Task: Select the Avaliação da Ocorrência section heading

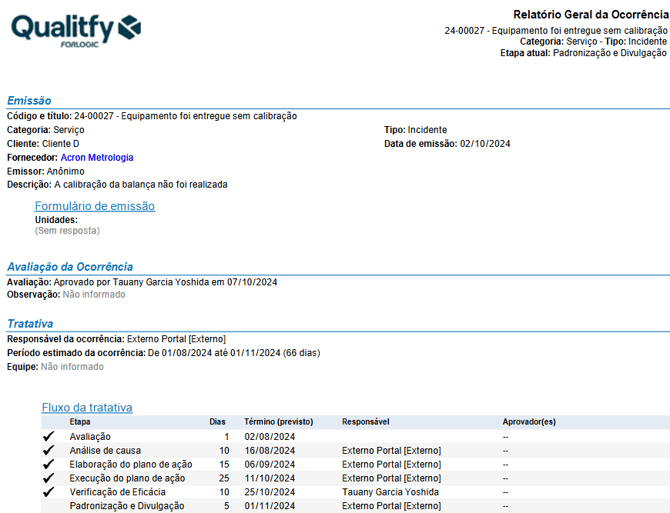Action: click(x=70, y=267)
